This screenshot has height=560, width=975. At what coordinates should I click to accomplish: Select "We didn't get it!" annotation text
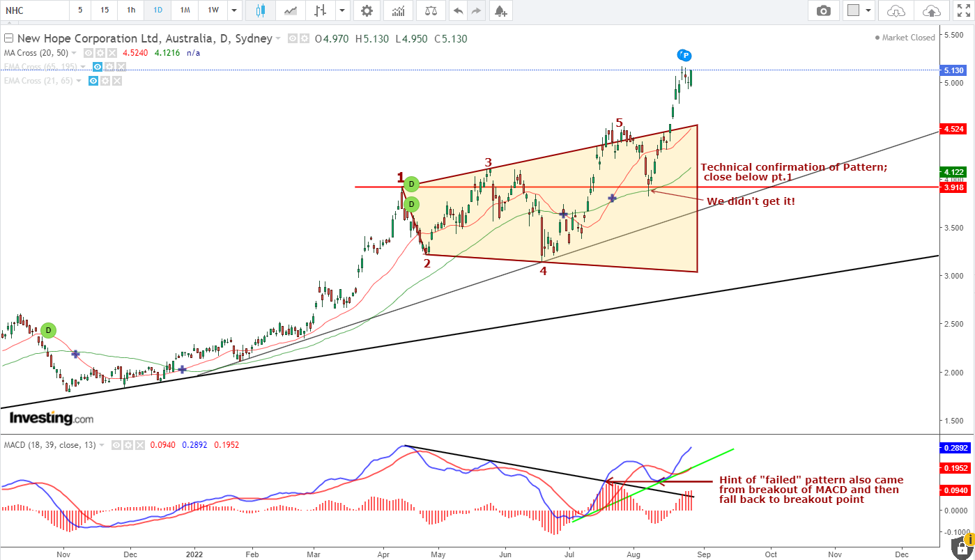coord(751,201)
